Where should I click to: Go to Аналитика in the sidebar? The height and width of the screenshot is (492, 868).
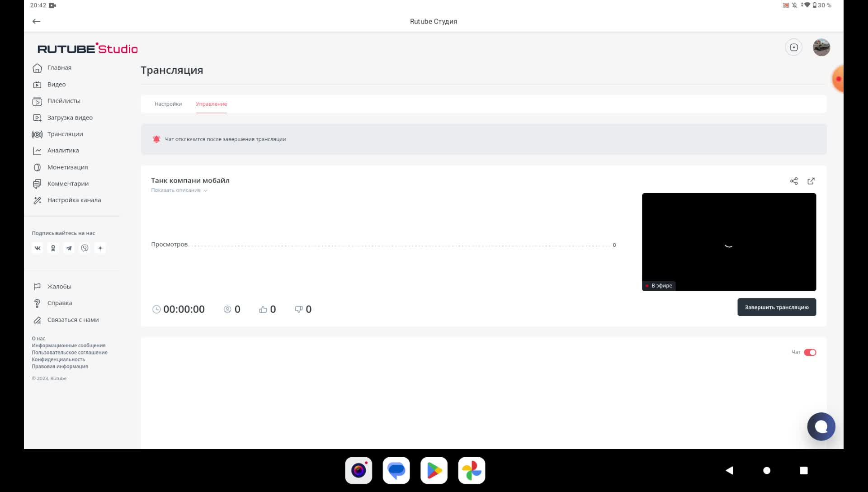pos(63,151)
